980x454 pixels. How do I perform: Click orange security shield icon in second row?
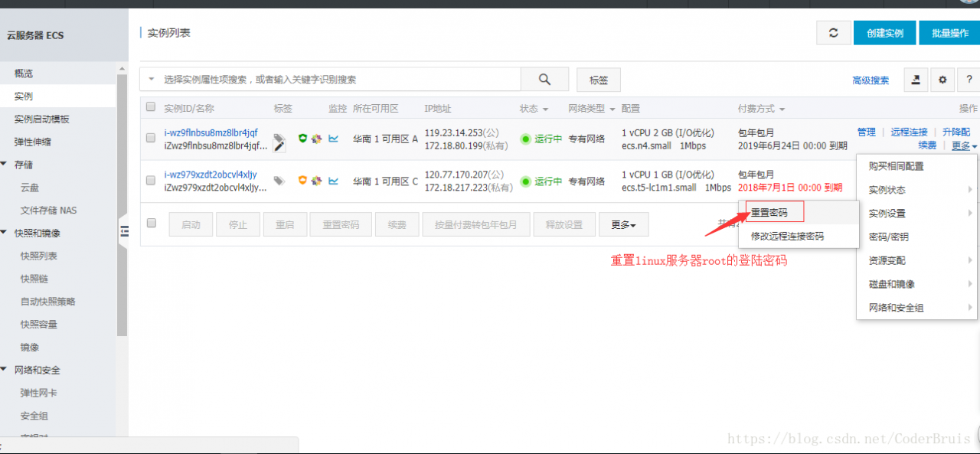pyautogui.click(x=302, y=181)
